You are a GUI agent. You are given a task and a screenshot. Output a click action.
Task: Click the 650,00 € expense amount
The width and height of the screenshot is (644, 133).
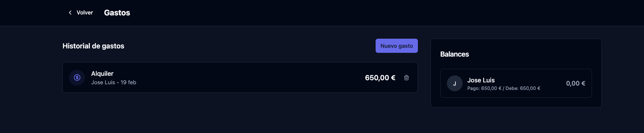[x=380, y=78]
